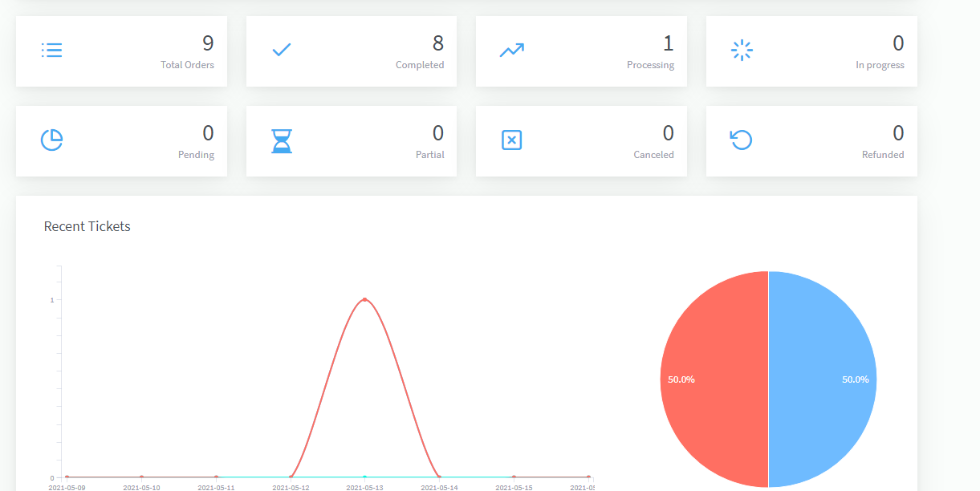Click the Partial hourglass icon

(281, 140)
